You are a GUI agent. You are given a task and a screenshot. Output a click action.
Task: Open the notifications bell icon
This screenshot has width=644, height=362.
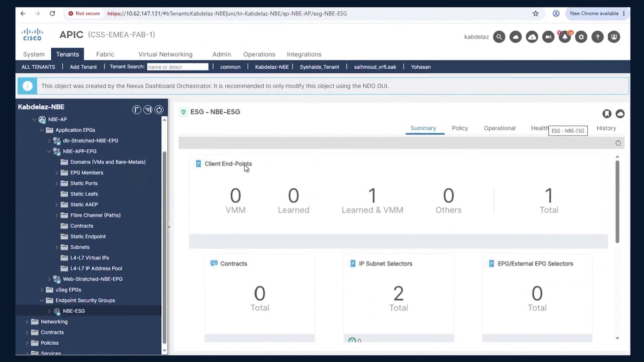565,37
